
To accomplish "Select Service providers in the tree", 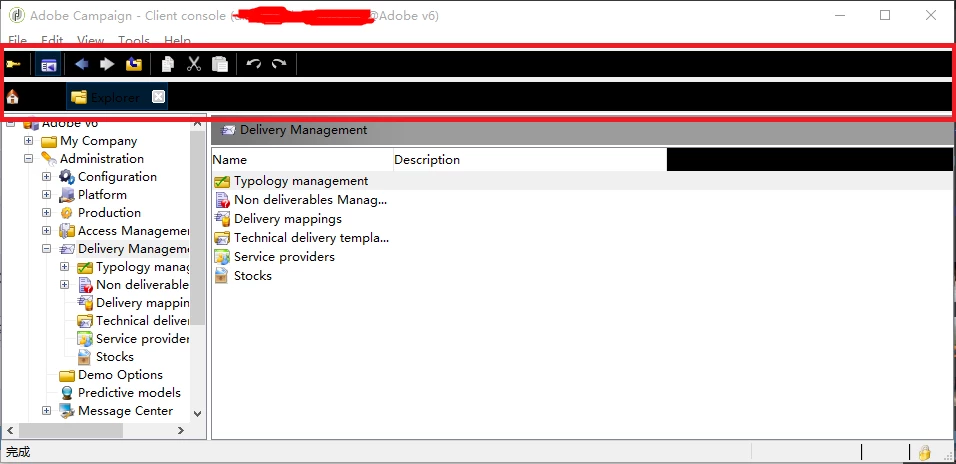I will (x=142, y=338).
